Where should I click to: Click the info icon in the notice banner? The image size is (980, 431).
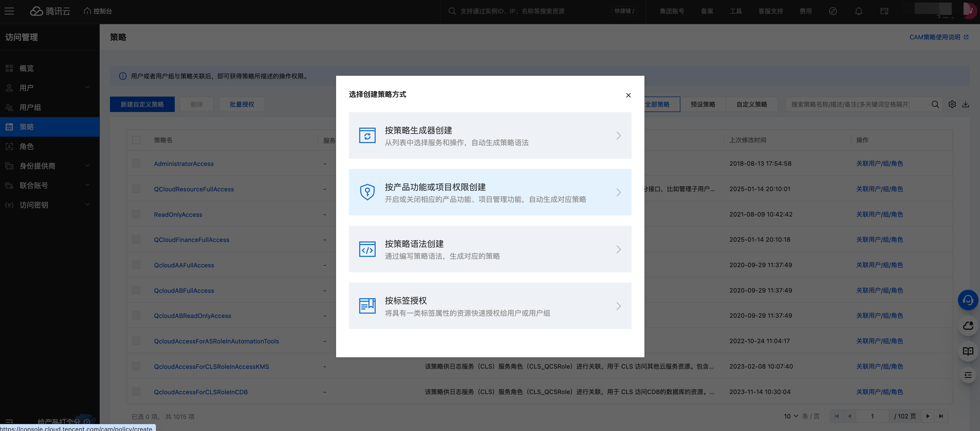point(123,76)
